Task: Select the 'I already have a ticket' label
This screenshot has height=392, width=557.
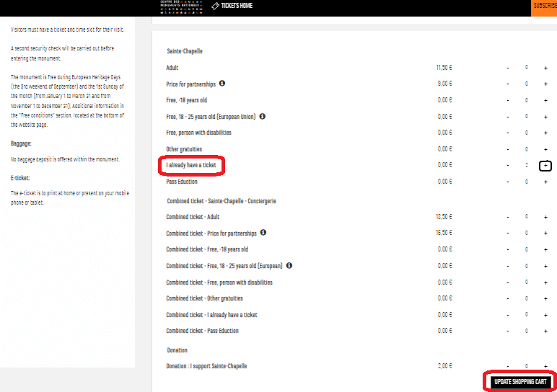Action: click(191, 165)
